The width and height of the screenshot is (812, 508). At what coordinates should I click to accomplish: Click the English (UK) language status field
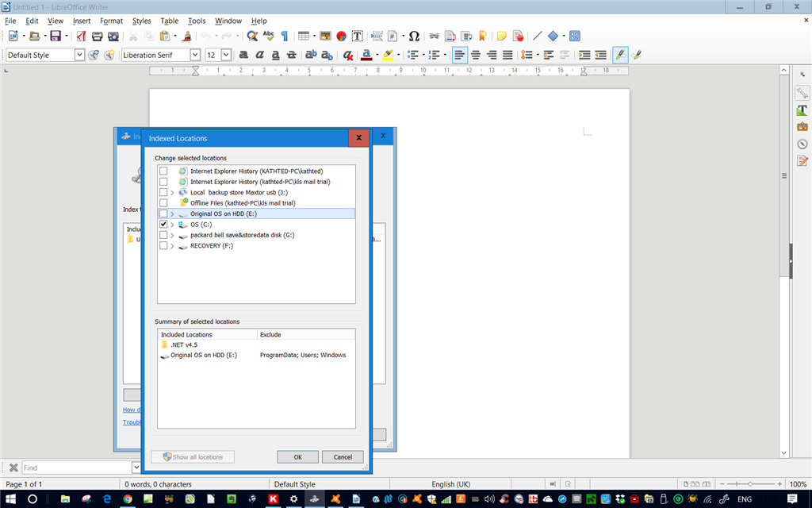450,484
